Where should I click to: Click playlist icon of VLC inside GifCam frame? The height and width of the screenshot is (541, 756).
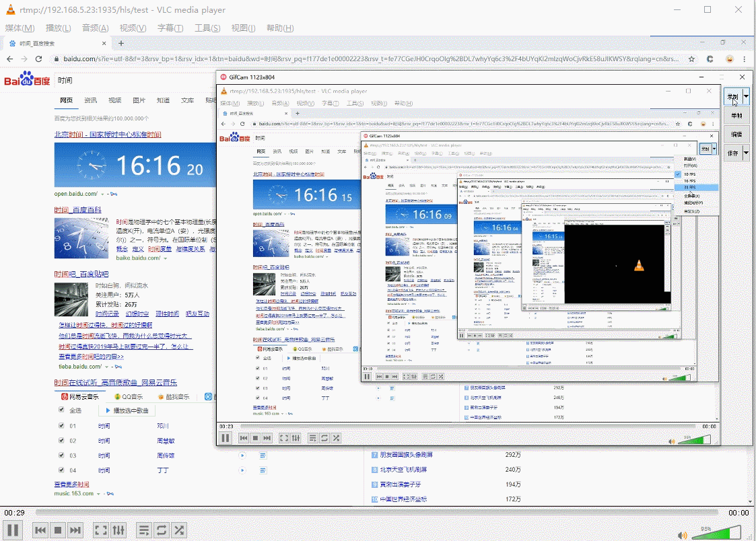pos(313,438)
